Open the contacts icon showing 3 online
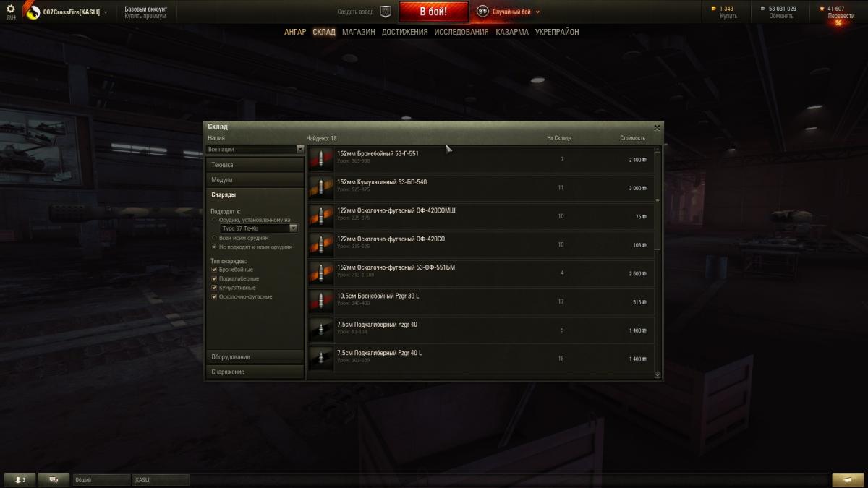 tap(20, 479)
